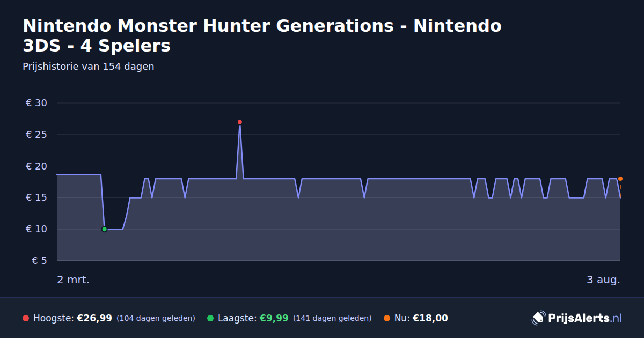Select the green lowest point marker on chart
Screen dimensions: 644x338
click(x=104, y=229)
